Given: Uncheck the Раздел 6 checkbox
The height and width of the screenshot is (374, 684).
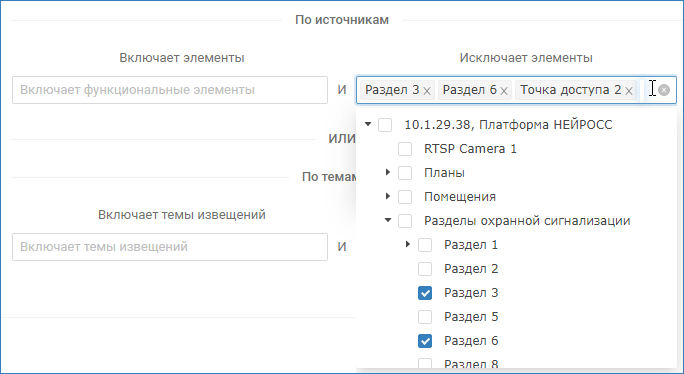Looking at the screenshot, I should click(425, 341).
